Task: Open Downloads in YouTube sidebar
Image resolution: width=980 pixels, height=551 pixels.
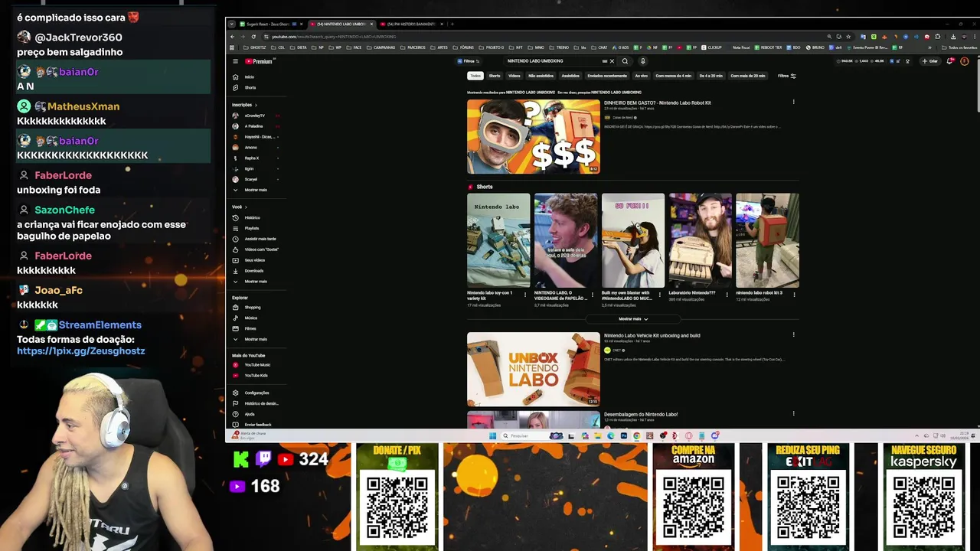Action: click(x=254, y=271)
